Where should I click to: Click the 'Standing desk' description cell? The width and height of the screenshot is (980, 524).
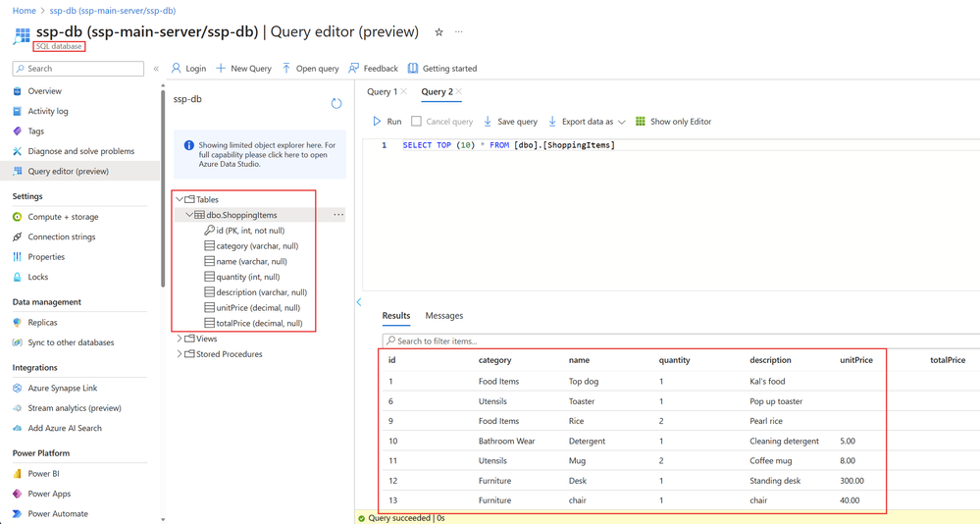click(x=775, y=481)
